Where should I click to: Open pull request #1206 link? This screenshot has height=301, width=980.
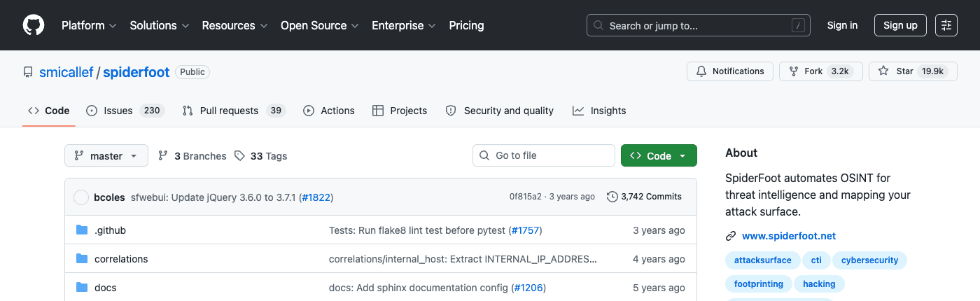click(x=529, y=288)
